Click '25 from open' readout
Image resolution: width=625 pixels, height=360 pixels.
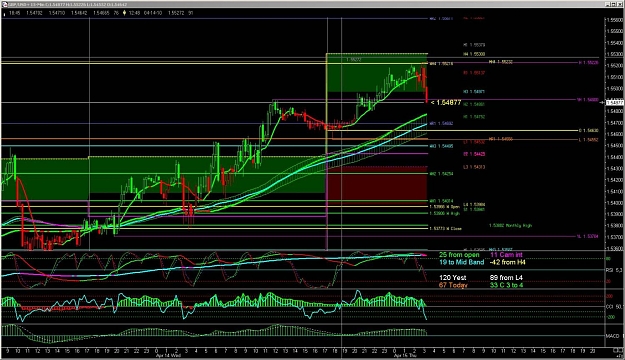pos(459,254)
